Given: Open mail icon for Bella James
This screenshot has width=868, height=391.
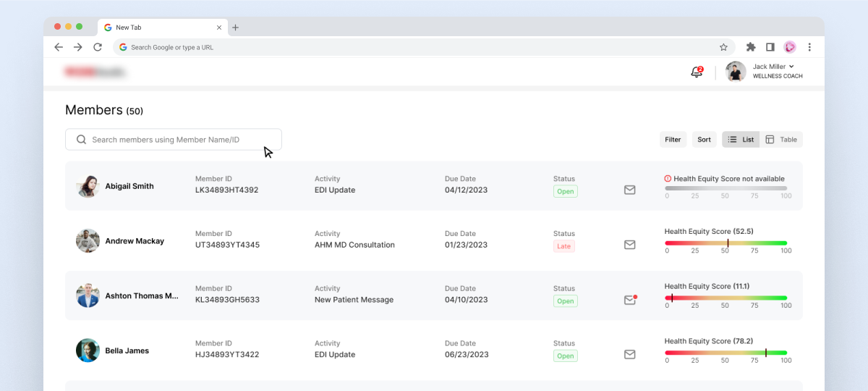Looking at the screenshot, I should (629, 355).
